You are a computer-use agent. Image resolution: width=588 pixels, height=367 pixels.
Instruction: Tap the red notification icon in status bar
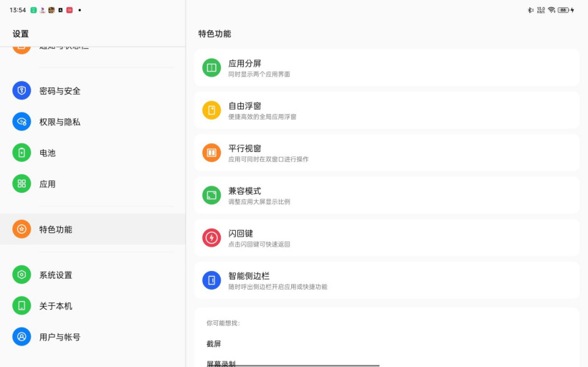[70, 10]
